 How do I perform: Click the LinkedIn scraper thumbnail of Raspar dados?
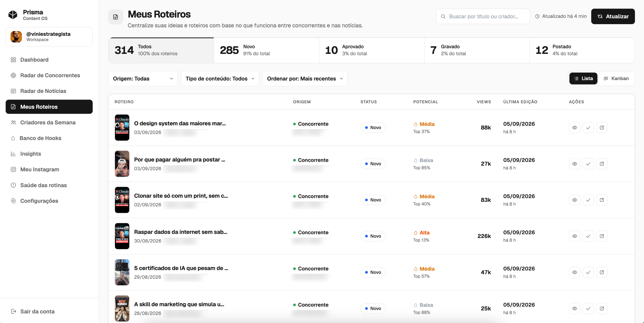[x=122, y=236]
